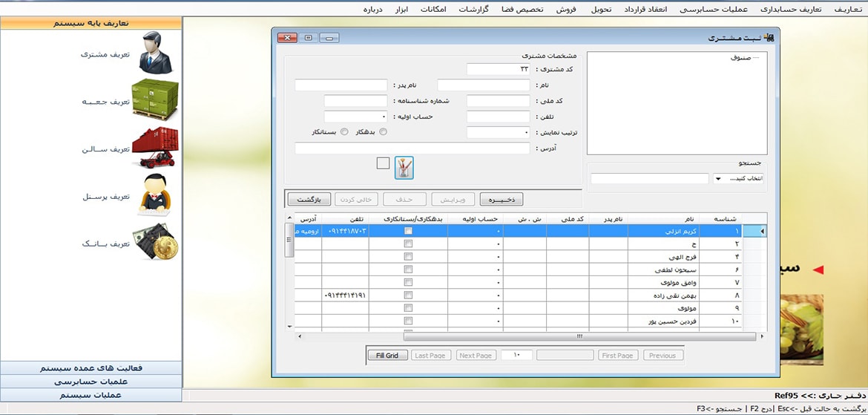
Task: Open the تعاریف حسابداری menu
Action: click(x=790, y=10)
